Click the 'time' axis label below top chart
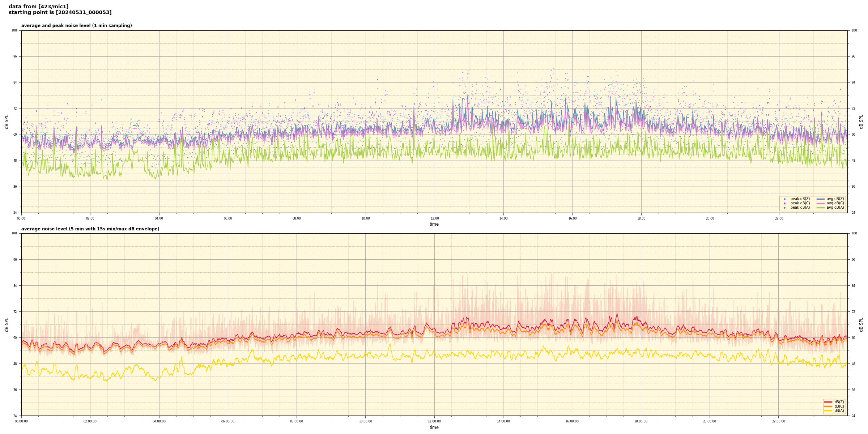This screenshot has height=434, width=868. [x=434, y=224]
